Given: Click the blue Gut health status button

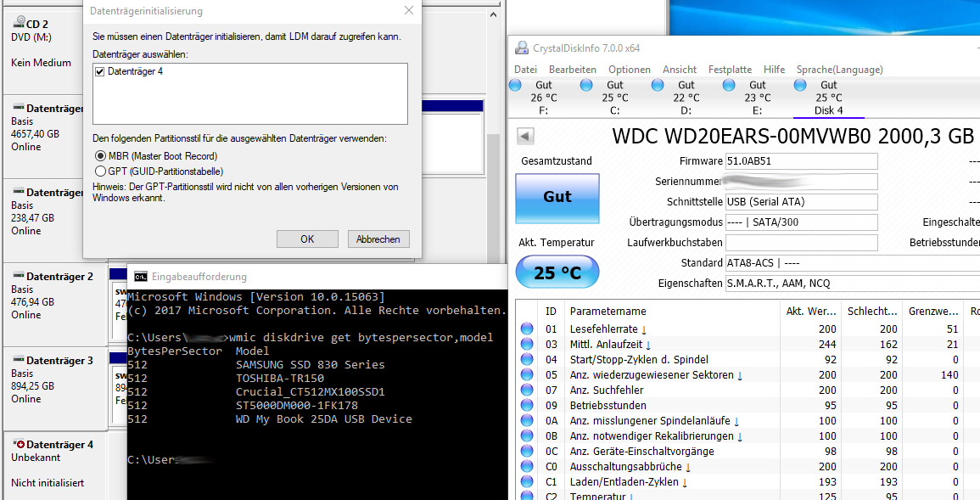Looking at the screenshot, I should 557,198.
